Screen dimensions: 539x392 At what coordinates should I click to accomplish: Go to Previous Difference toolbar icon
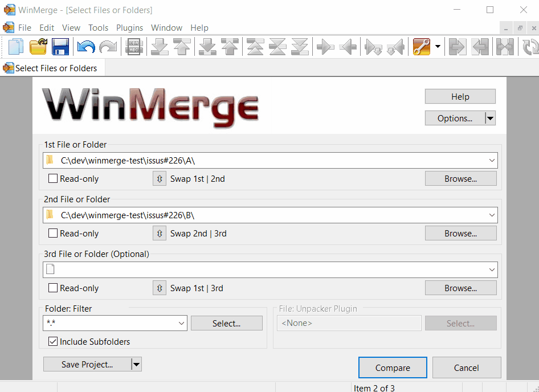click(x=182, y=46)
